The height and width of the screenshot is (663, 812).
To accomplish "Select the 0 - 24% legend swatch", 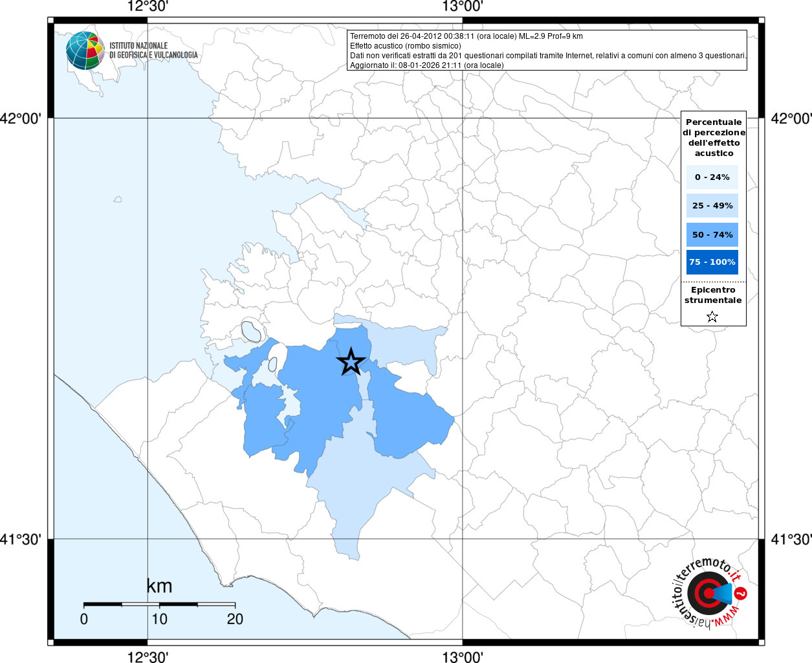I will [712, 177].
